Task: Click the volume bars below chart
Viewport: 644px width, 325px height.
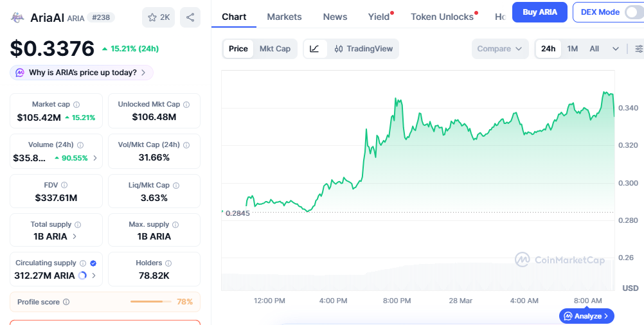Action: point(418,276)
